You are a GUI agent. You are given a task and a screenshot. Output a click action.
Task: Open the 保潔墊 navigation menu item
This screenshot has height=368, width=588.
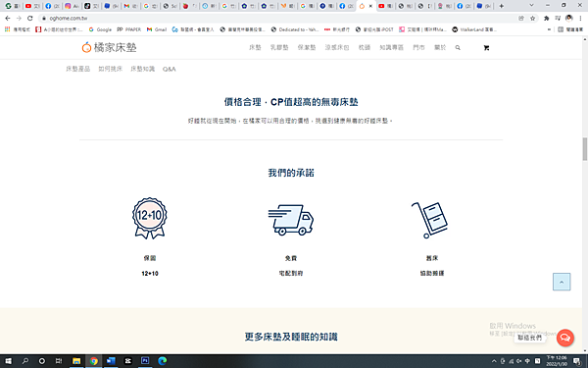click(x=307, y=47)
